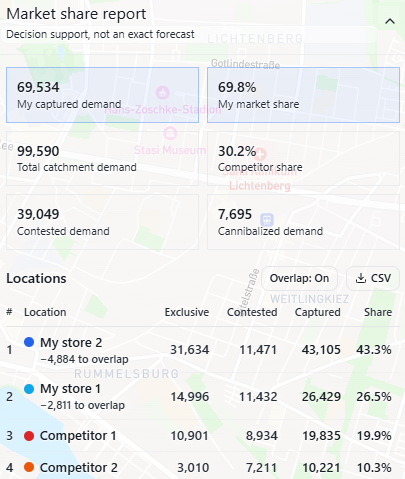Click My store 1 exclusive value 14,996
405x479 pixels.
click(190, 397)
